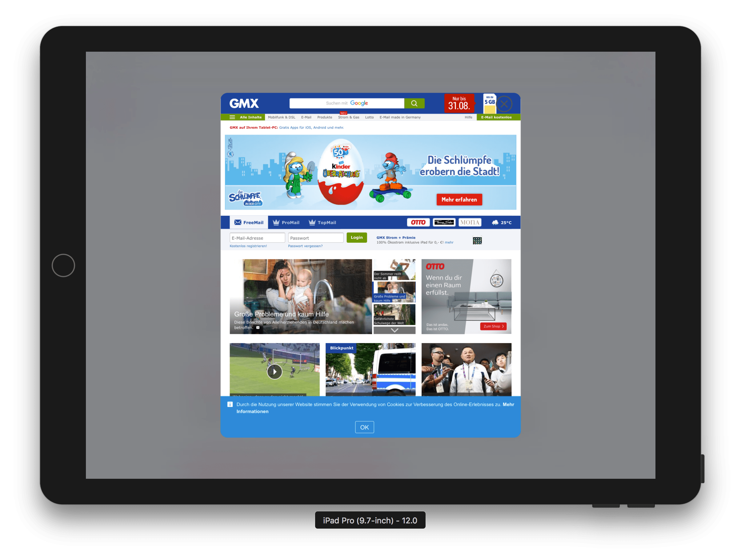Click the Wenn du dir einen Raum erfüllst text
Viewport: 741px width, 560px height.
[x=443, y=285]
